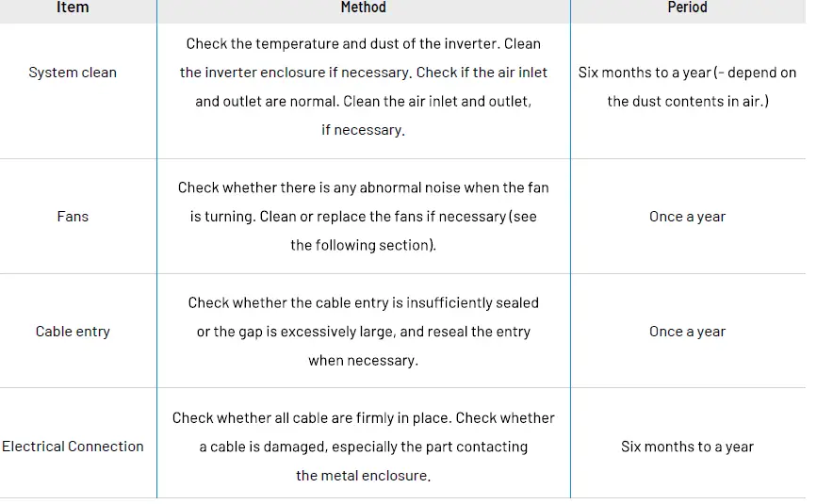The width and height of the screenshot is (817, 504).
Task: Click 'Once a year' in the Fans row
Action: point(687,217)
